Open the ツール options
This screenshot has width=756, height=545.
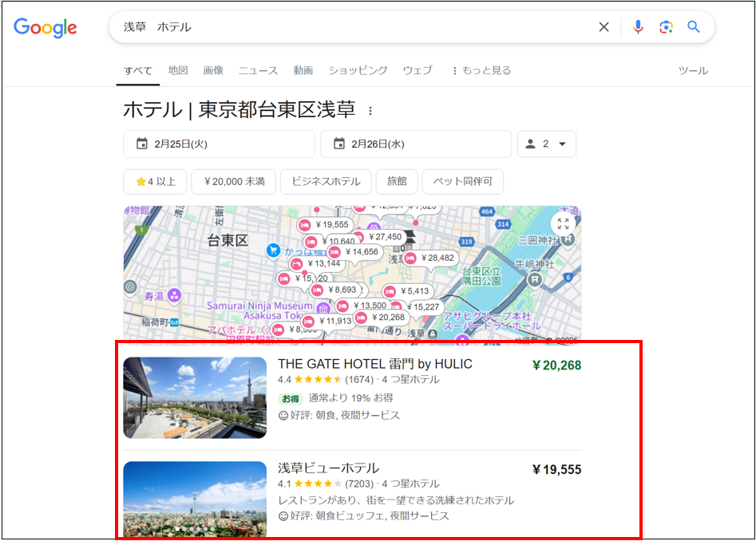693,70
